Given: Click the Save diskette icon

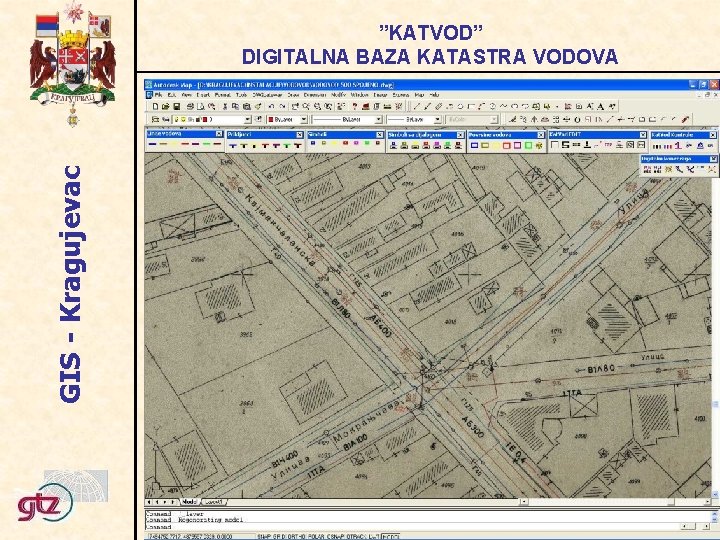Looking at the screenshot, I should [x=176, y=107].
